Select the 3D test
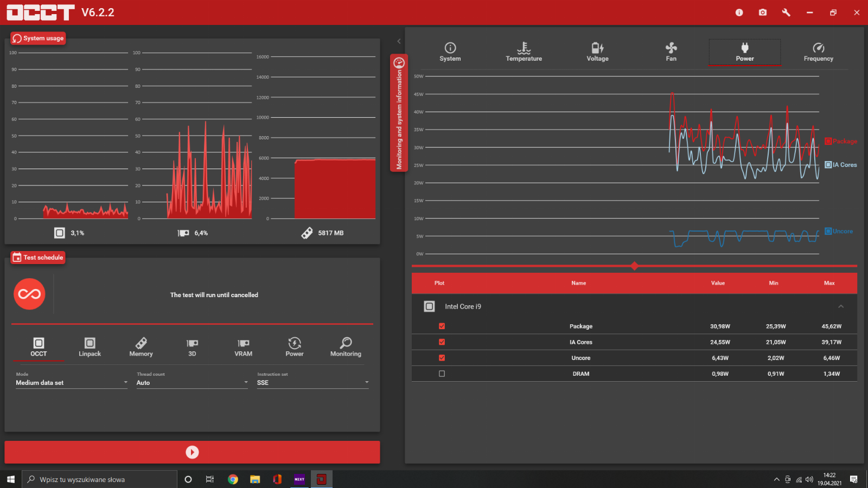Image resolution: width=868 pixels, height=488 pixels. [x=192, y=347]
